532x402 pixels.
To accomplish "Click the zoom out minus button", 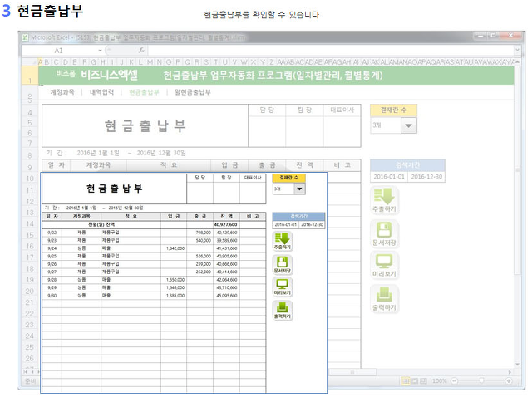I will click(455, 381).
